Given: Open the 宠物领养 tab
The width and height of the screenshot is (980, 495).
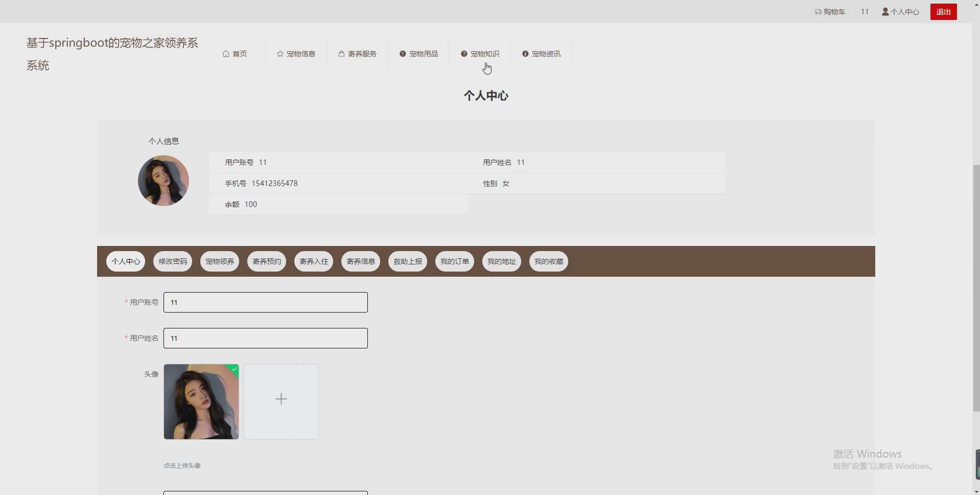Looking at the screenshot, I should coord(220,261).
